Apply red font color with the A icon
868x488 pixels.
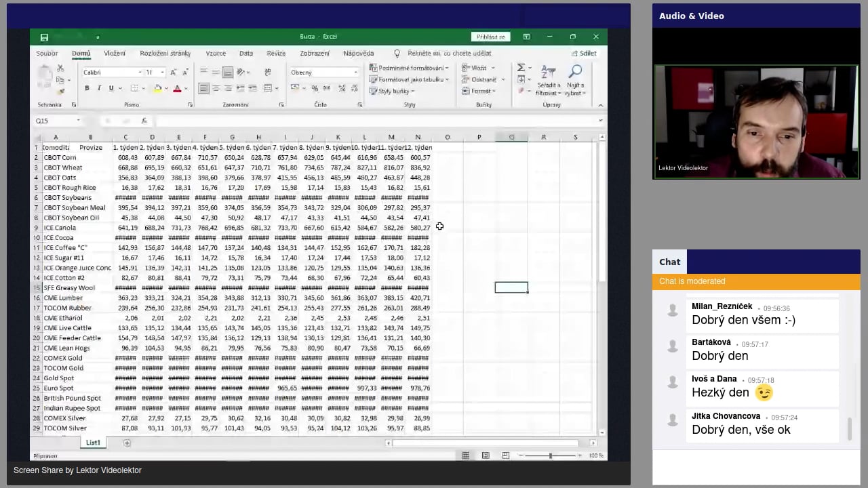(x=177, y=88)
